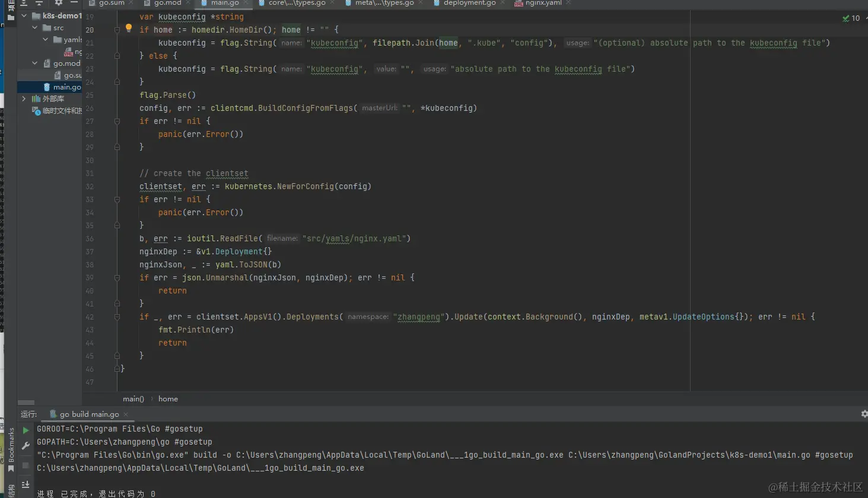Screen dimensions: 868x498
Task: Click the yellow light bulb intention icon
Action: pos(129,28)
